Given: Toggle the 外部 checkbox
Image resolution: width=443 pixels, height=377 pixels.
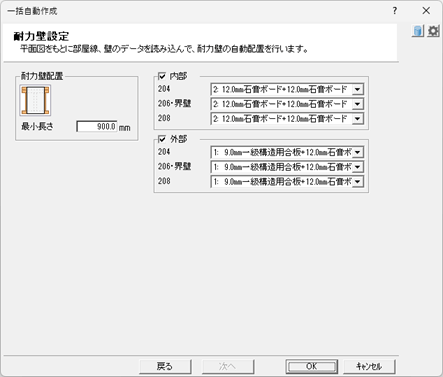Looking at the screenshot, I should click(162, 139).
